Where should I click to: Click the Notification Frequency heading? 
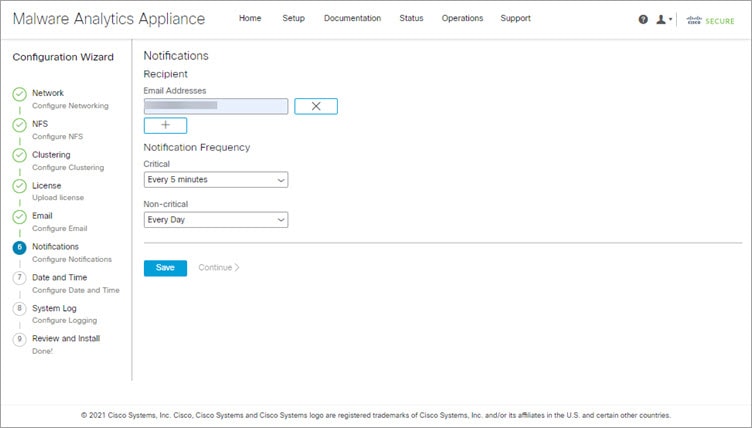197,147
